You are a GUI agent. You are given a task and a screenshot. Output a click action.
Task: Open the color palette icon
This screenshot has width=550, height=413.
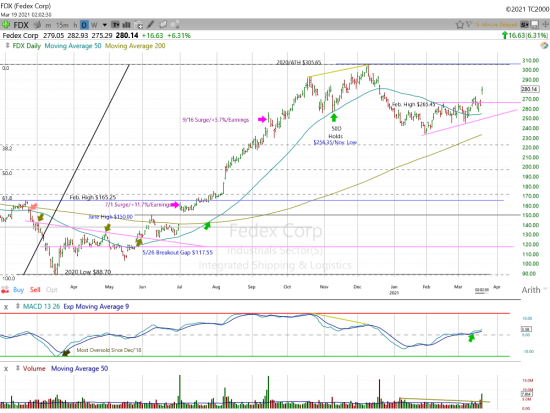point(544,46)
